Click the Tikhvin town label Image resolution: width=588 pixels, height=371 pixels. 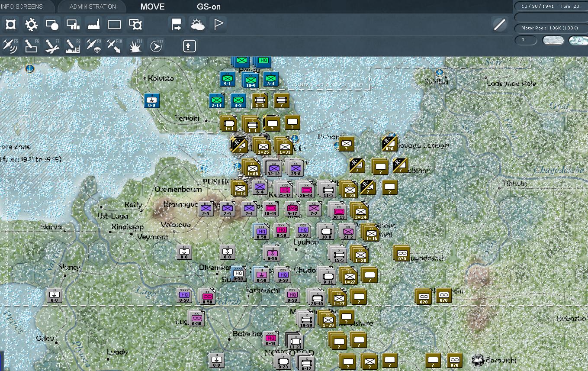click(515, 184)
